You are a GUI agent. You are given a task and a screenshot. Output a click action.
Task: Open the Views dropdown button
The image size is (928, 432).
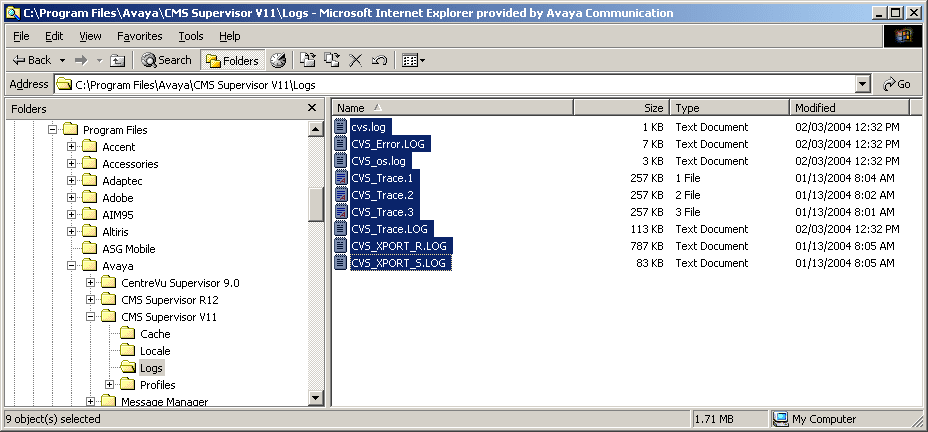tap(413, 60)
